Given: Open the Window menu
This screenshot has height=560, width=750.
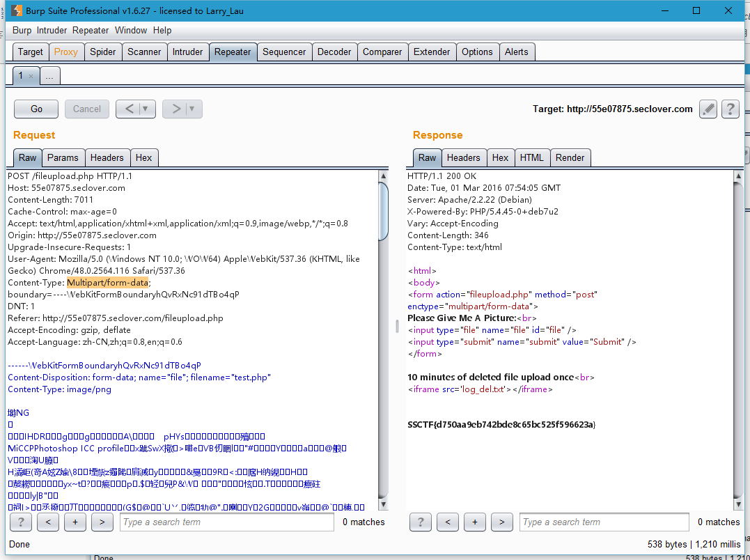Looking at the screenshot, I should pos(131,30).
